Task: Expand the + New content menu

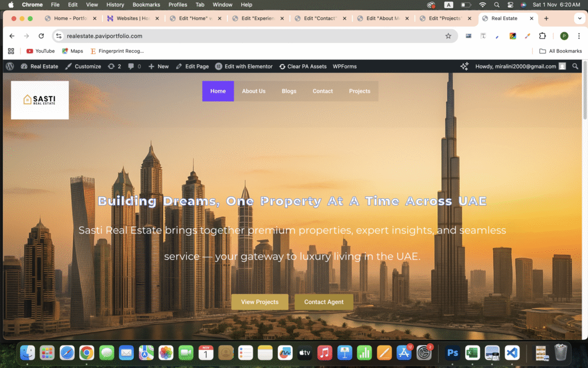Action: point(158,66)
